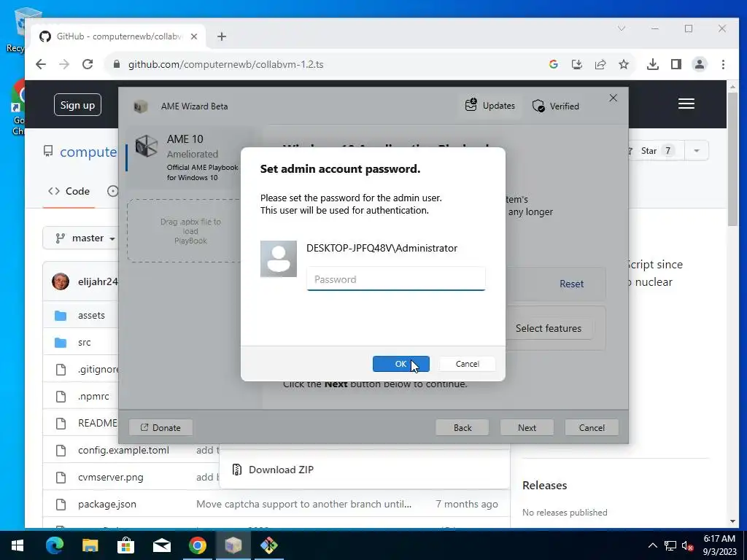Click the Donate button
This screenshot has width=747, height=560.
tap(160, 427)
